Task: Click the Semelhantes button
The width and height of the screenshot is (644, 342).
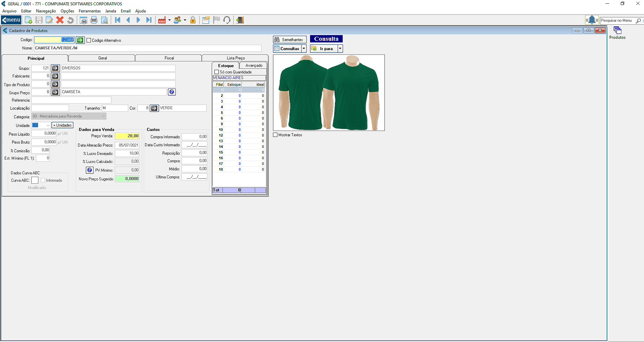Action: (289, 40)
